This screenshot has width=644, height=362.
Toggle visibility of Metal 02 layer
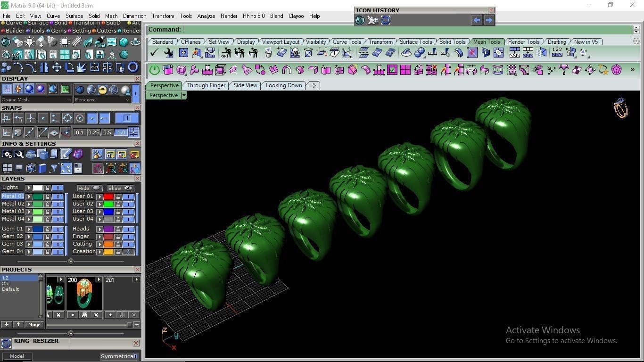coord(58,204)
